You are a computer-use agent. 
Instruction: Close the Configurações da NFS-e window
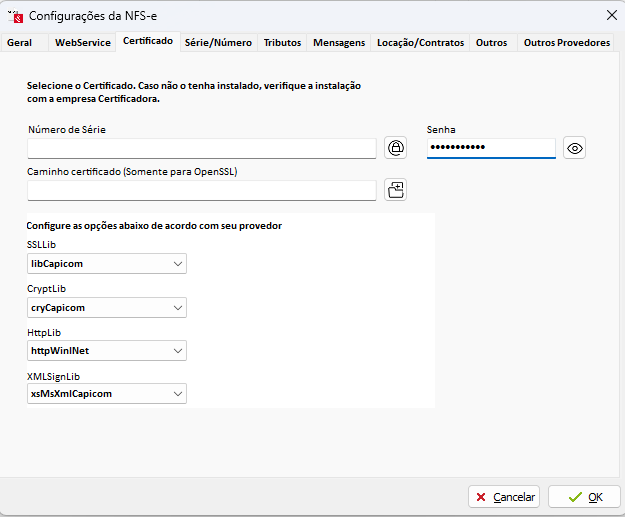pos(611,15)
